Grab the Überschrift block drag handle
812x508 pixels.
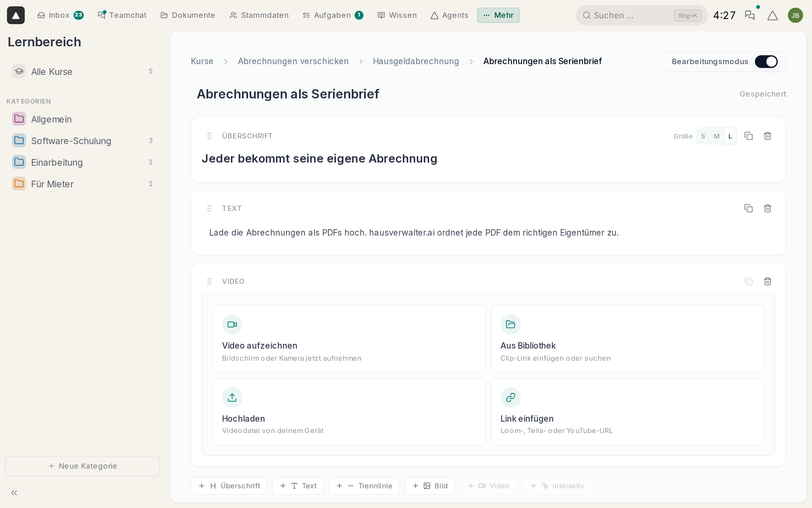click(209, 136)
